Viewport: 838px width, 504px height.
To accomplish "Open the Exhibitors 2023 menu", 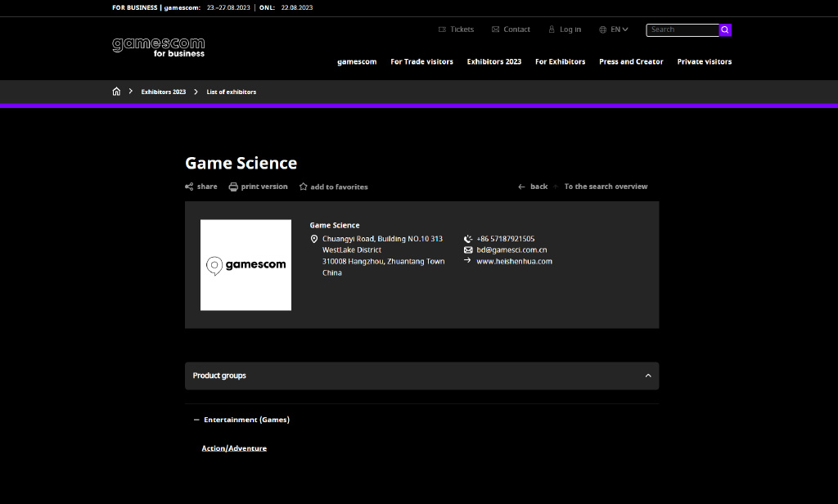I will pos(493,61).
